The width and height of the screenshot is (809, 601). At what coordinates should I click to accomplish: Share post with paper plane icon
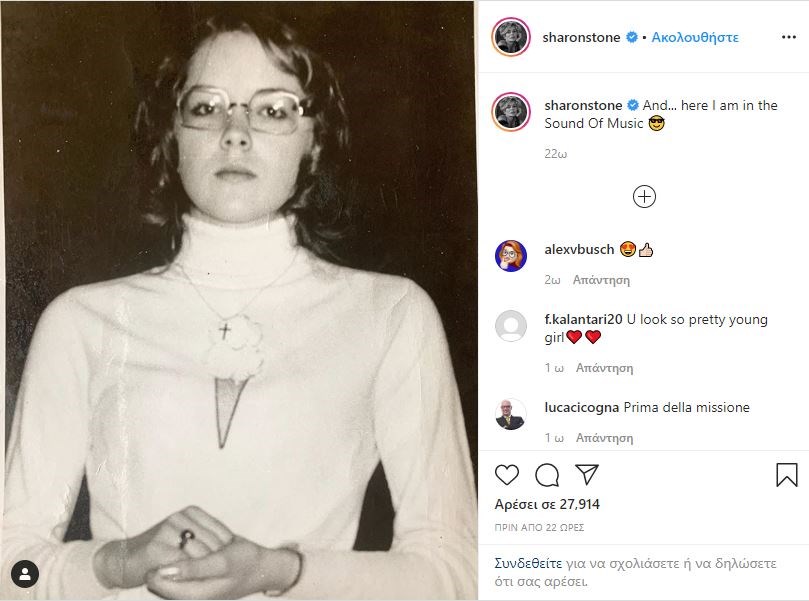click(587, 475)
